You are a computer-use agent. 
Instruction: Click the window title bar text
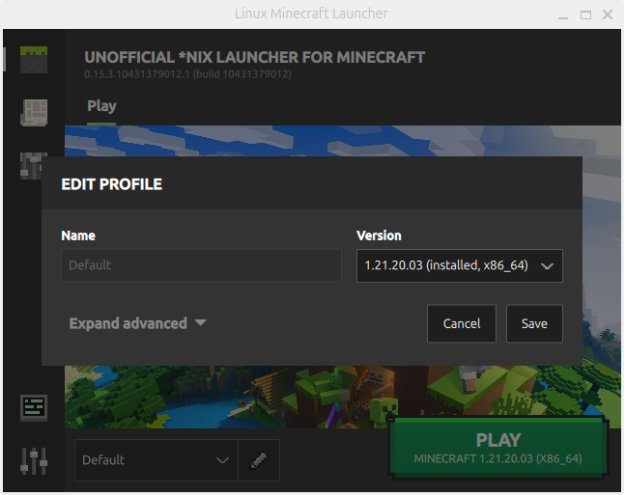[x=311, y=14]
